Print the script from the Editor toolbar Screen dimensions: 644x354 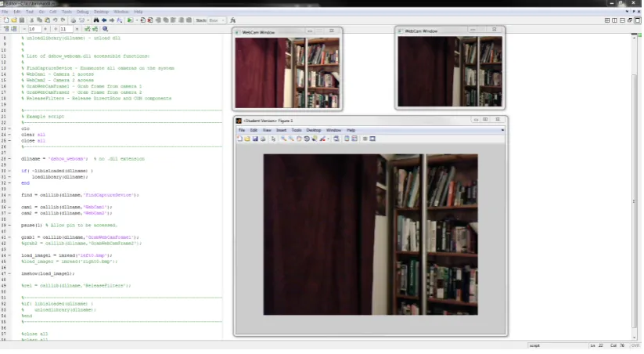73,20
